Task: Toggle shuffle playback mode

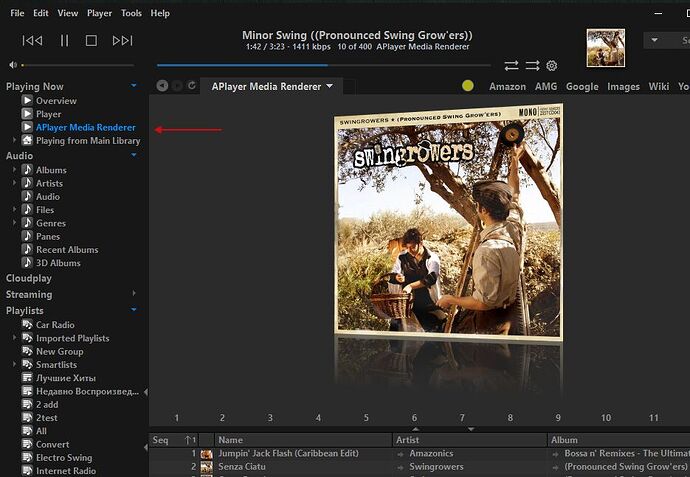Action: 532,65
